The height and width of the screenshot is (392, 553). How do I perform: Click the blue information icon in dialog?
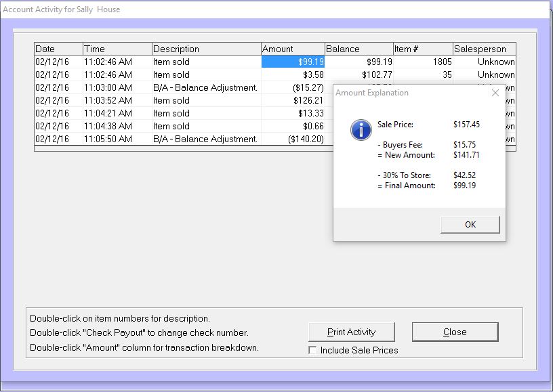(361, 129)
